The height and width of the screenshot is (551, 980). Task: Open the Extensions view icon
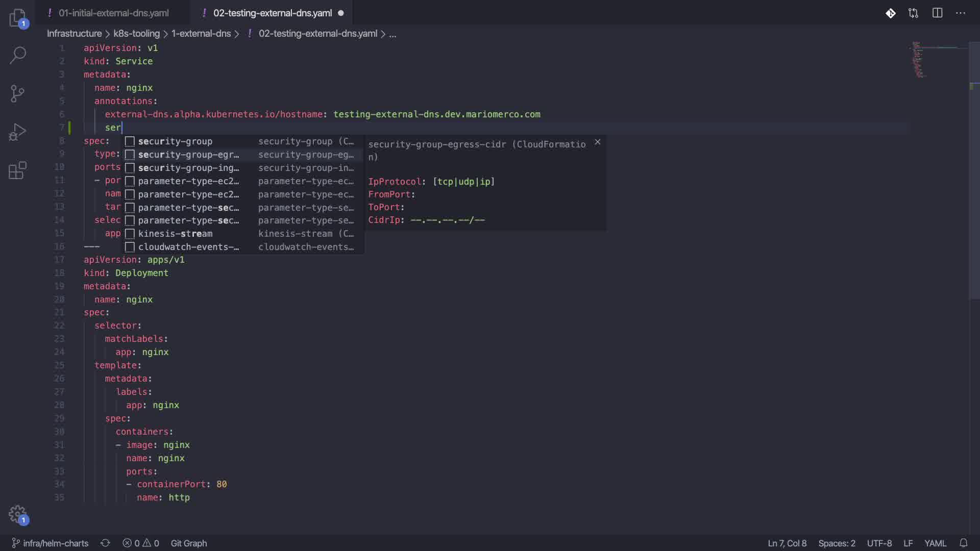coord(17,170)
